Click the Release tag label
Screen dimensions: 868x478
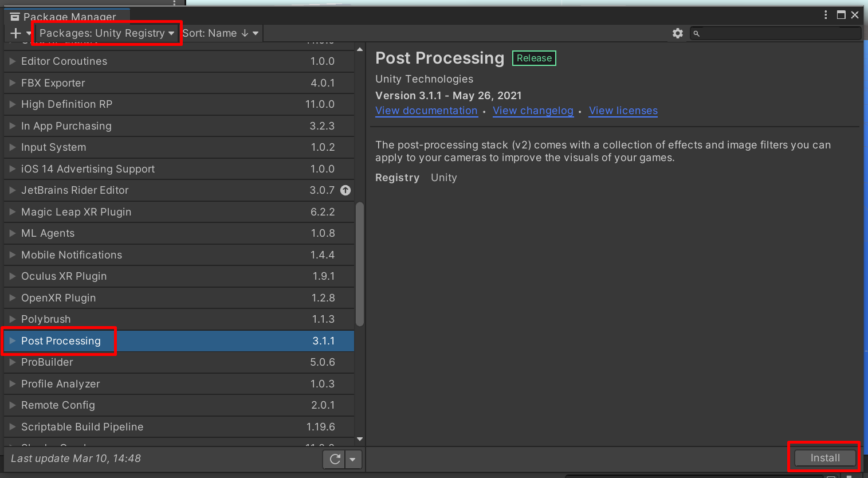[x=534, y=58]
